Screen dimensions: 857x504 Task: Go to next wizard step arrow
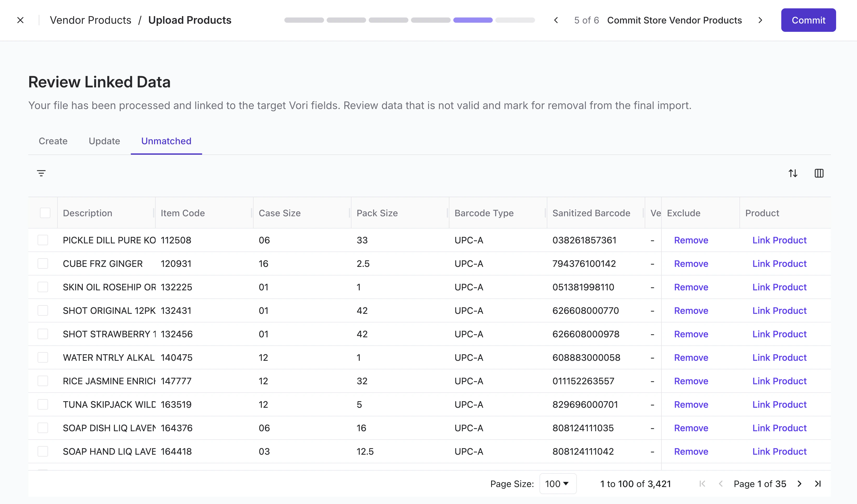click(x=760, y=20)
